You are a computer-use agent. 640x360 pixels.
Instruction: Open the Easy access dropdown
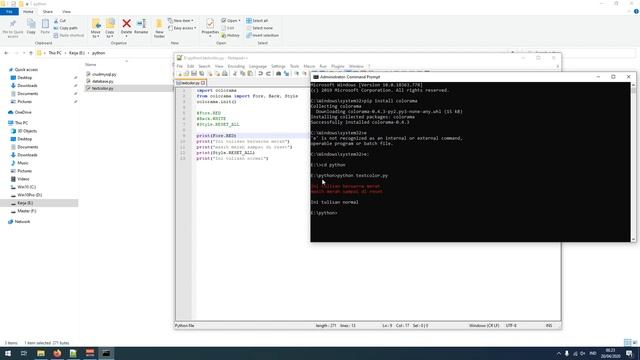182,28
